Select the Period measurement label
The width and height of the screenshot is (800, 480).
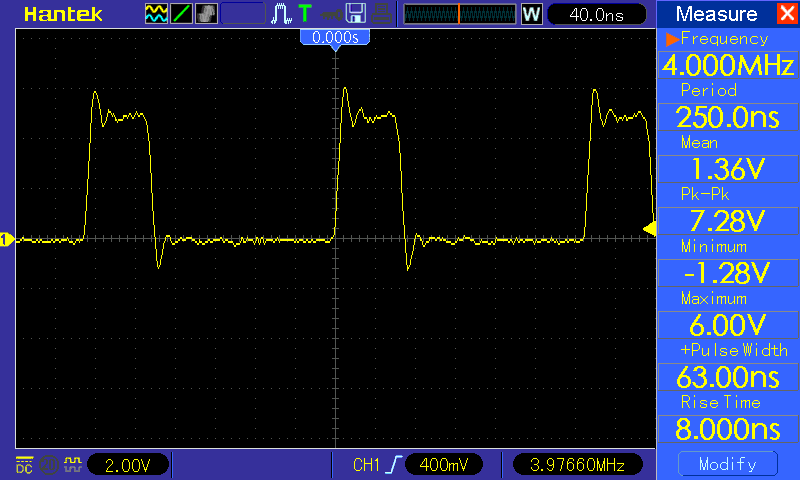tap(709, 90)
